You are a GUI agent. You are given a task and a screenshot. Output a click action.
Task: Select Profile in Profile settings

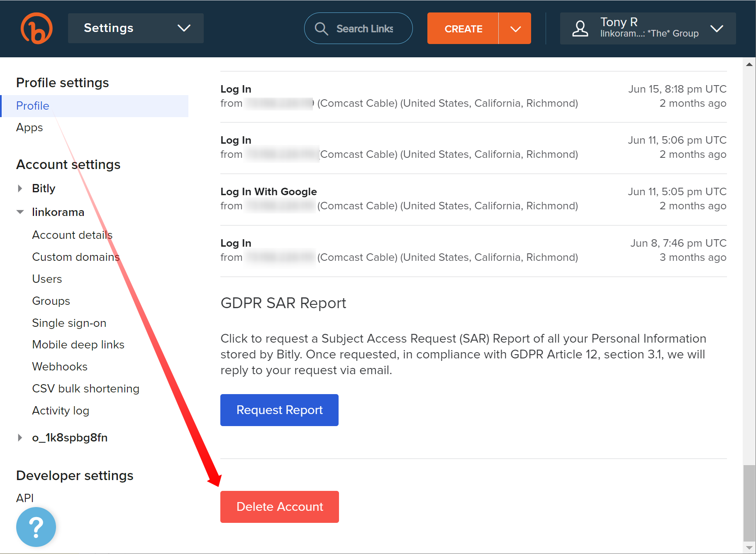(x=95, y=106)
